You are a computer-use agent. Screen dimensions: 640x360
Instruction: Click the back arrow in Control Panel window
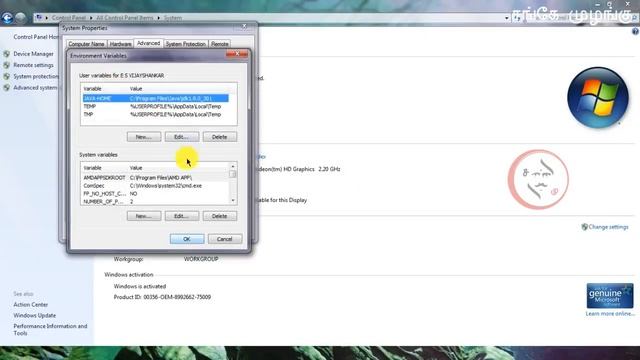tap(7, 18)
